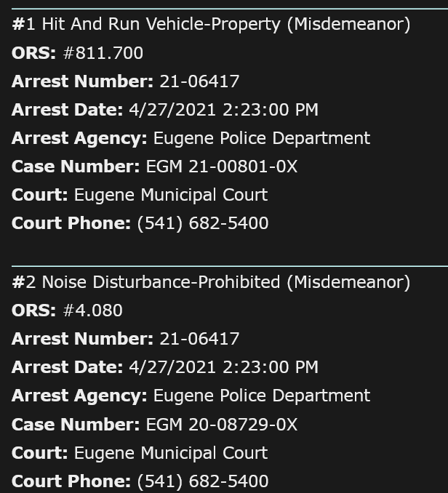Image resolution: width=448 pixels, height=493 pixels.
Task: Click case number EGM 20-08729-0X
Action: 222,425
